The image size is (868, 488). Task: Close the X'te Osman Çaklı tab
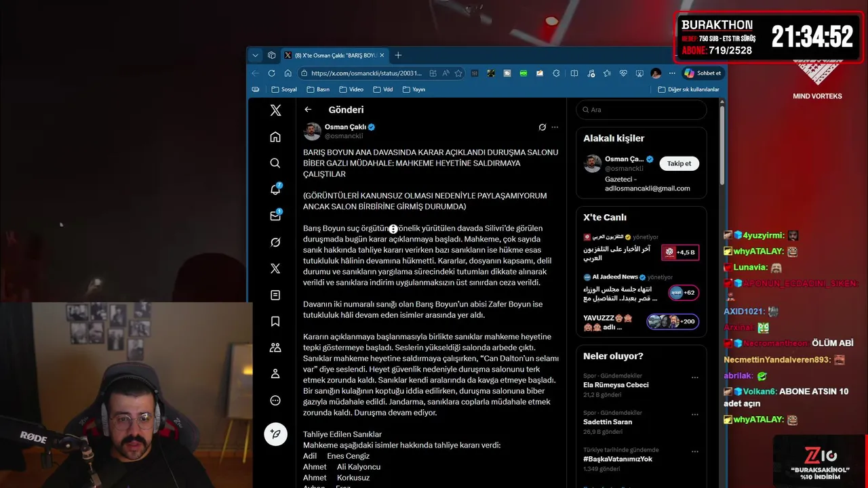click(x=382, y=56)
